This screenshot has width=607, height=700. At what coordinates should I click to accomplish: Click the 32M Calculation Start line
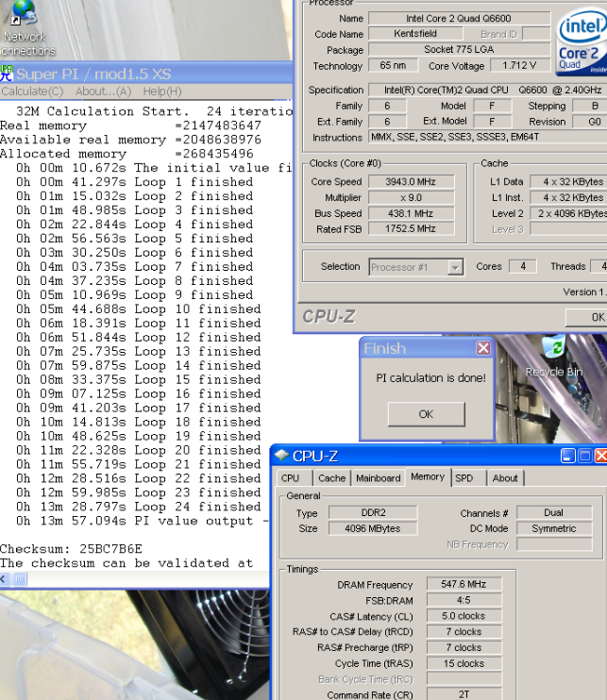point(154,111)
